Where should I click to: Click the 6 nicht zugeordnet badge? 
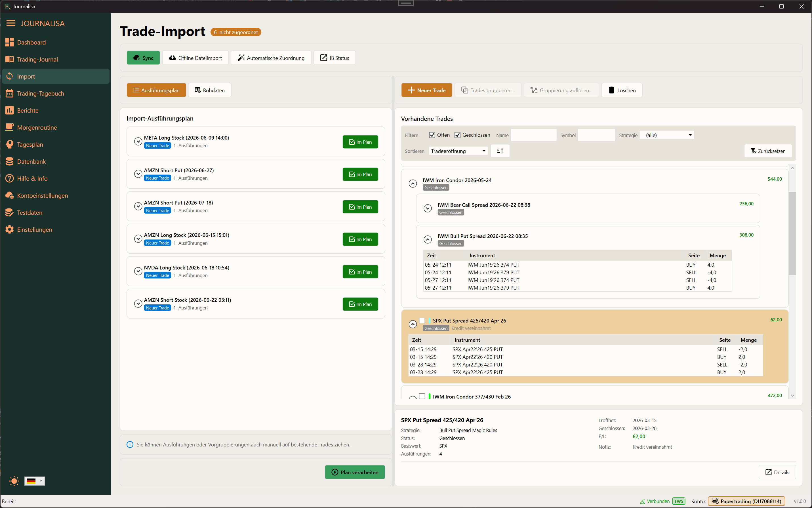pos(235,32)
